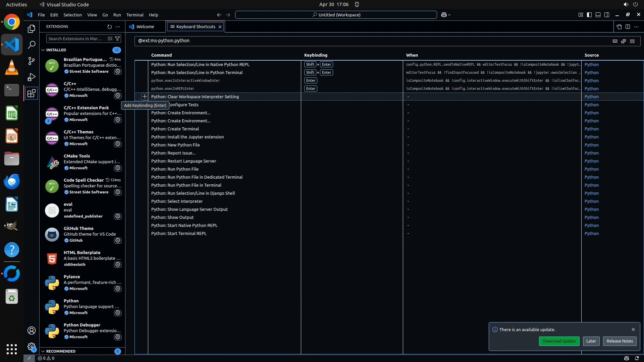
Task: Switch to the Welcome tab
Action: (145, 26)
